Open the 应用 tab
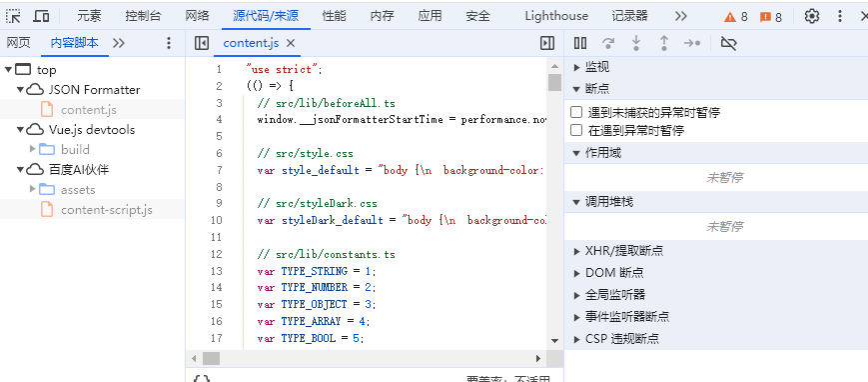The image size is (868, 382). [x=431, y=16]
